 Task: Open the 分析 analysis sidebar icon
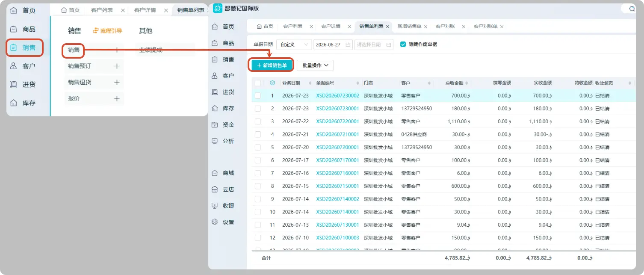(215, 141)
